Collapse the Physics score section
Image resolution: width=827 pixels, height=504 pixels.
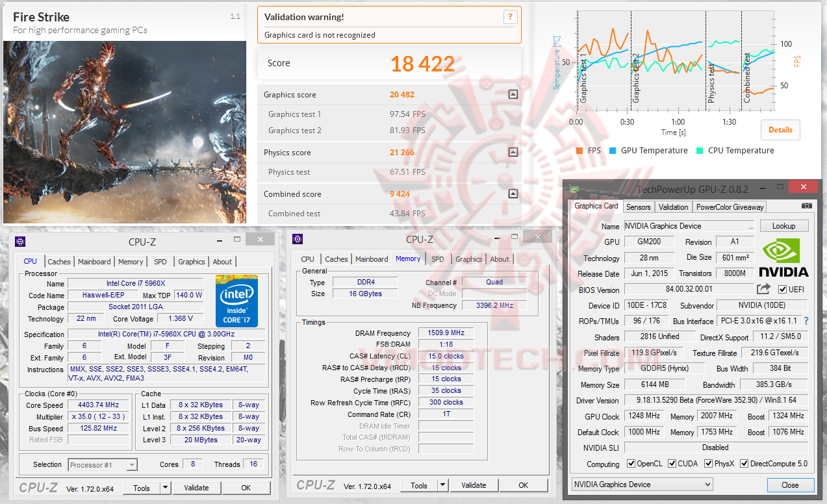pyautogui.click(x=513, y=153)
